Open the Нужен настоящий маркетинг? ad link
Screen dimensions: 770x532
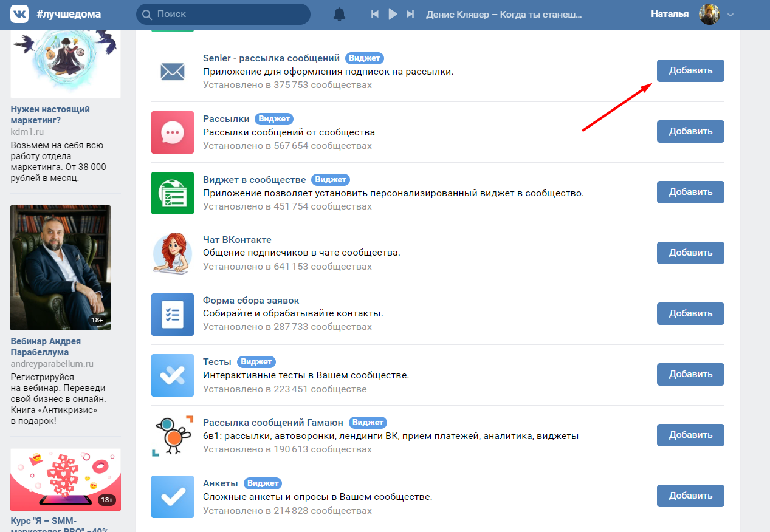click(x=50, y=115)
